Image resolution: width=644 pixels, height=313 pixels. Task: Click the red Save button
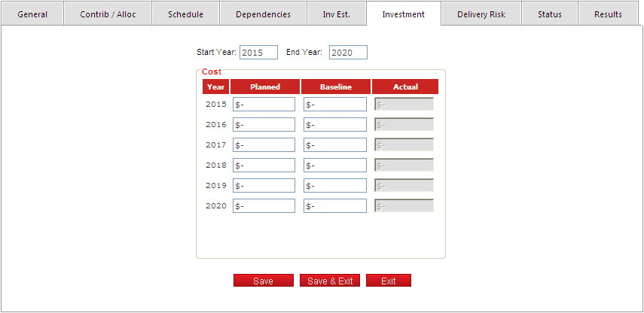[263, 281]
